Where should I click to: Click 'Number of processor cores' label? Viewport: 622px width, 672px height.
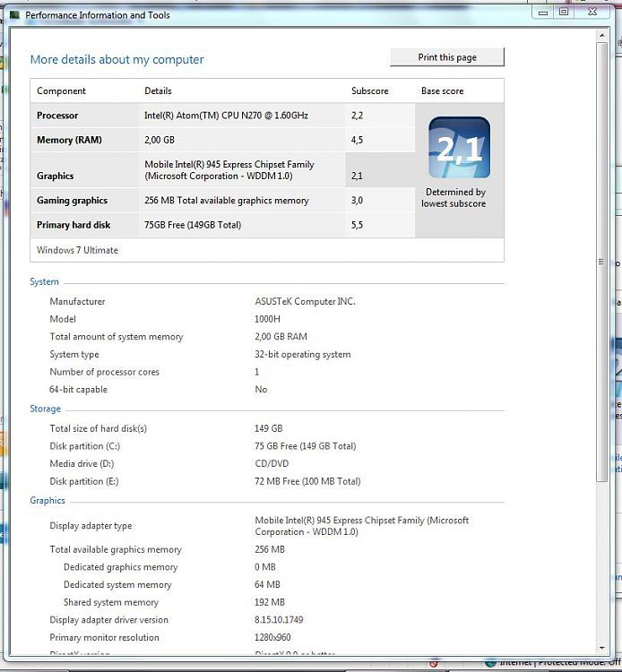(x=104, y=372)
